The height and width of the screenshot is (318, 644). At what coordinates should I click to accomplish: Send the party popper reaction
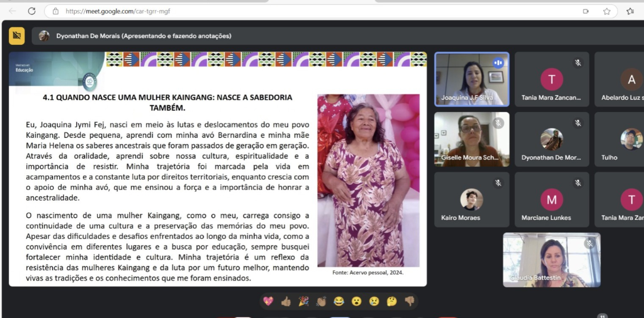[x=304, y=301]
